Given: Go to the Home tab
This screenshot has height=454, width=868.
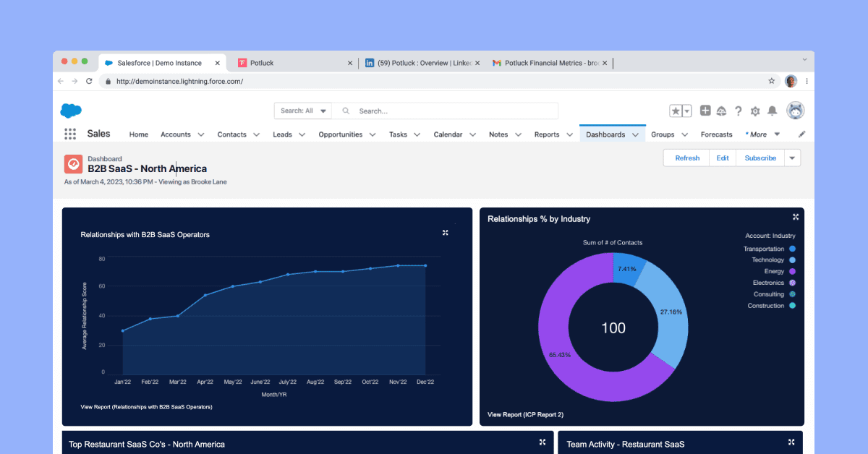Looking at the screenshot, I should [x=139, y=134].
